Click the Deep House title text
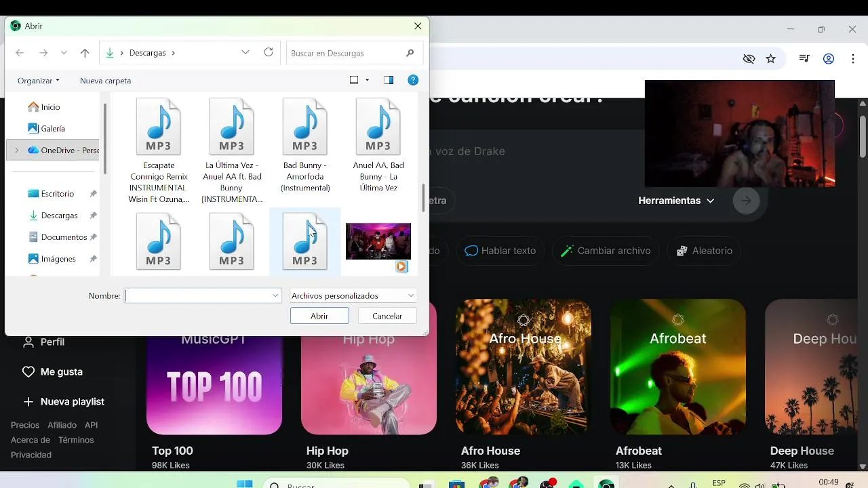This screenshot has width=868, height=488. [x=802, y=451]
